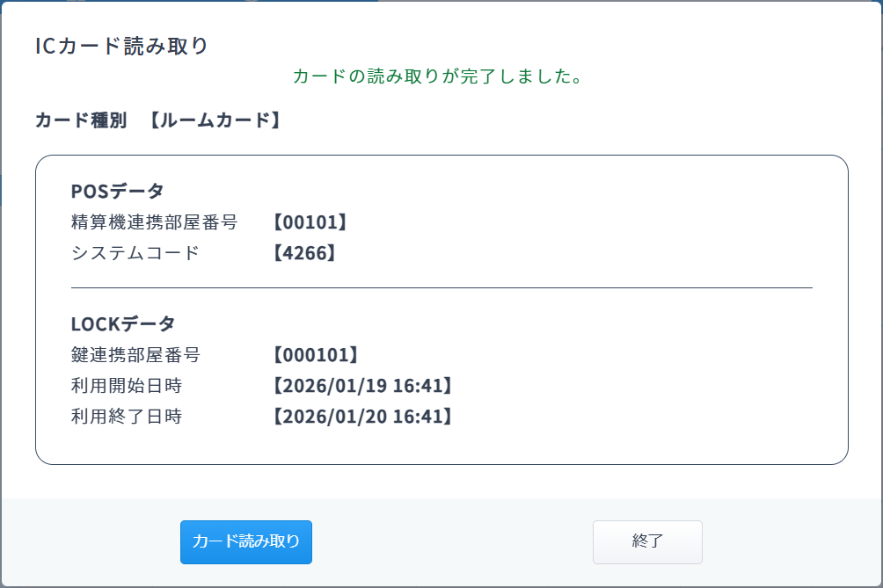Screen dimensions: 883x588
Task: Click the カード読み取り button
Action: tap(246, 541)
